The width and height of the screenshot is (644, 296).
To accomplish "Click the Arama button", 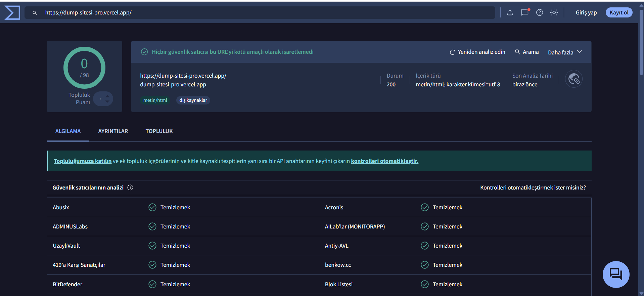I will (527, 52).
